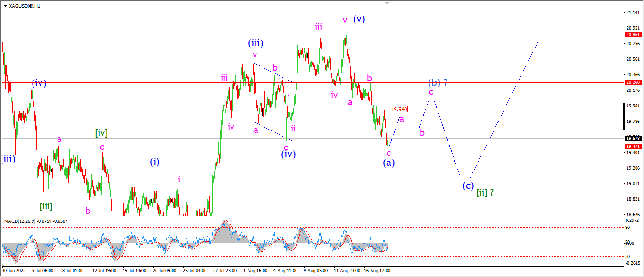Select the 20.268 red price label

coord(632,82)
